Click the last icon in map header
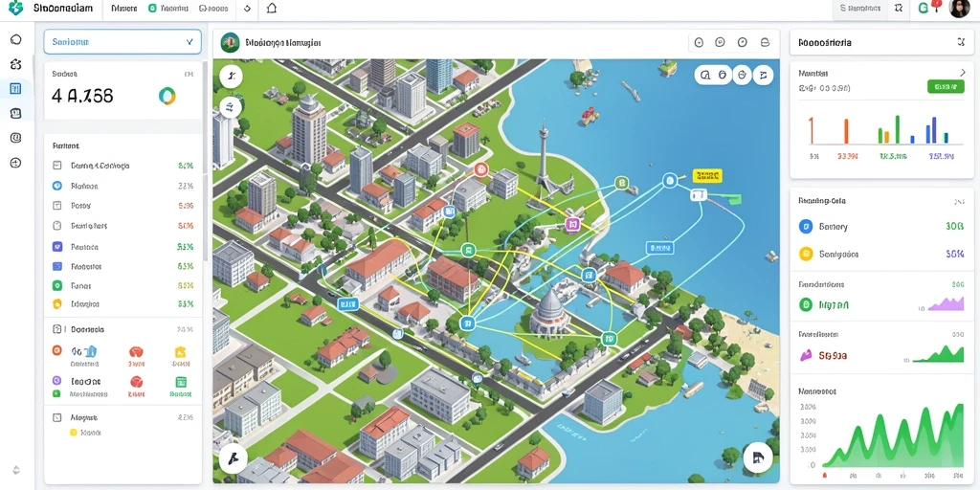This screenshot has height=490, width=980. 765,42
